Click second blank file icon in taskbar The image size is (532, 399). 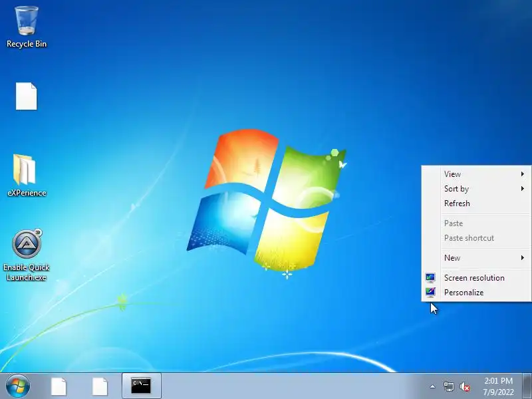click(x=100, y=386)
